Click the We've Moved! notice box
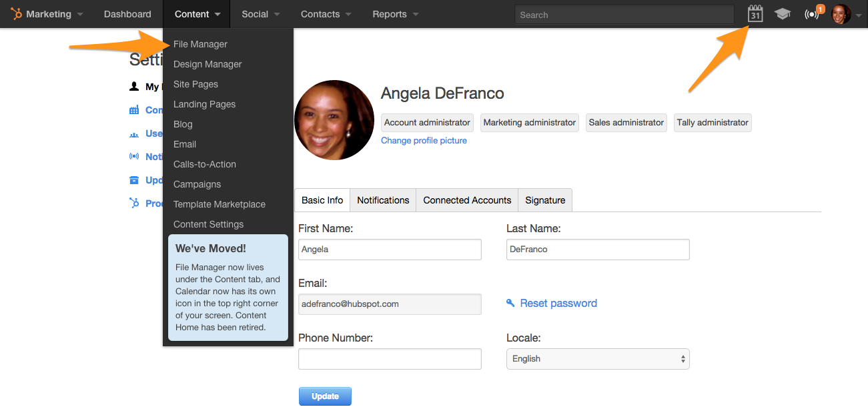868x417 pixels. 228,288
